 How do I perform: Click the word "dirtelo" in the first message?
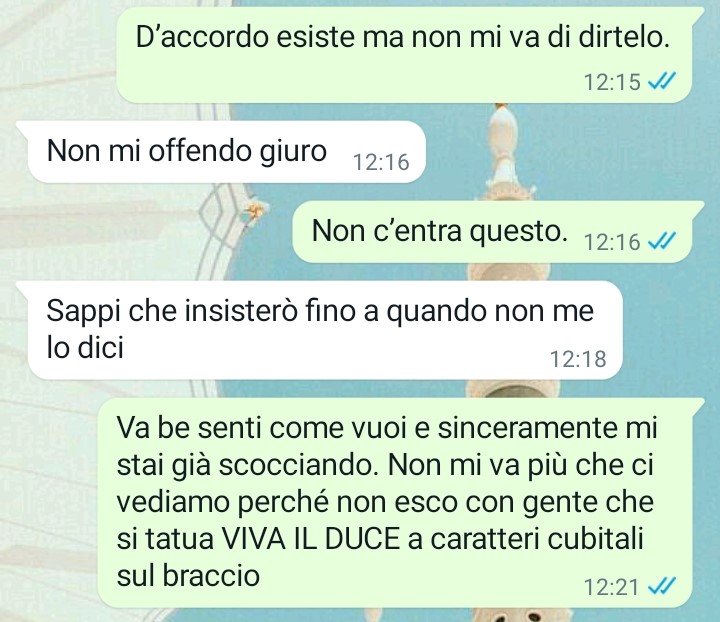621,37
